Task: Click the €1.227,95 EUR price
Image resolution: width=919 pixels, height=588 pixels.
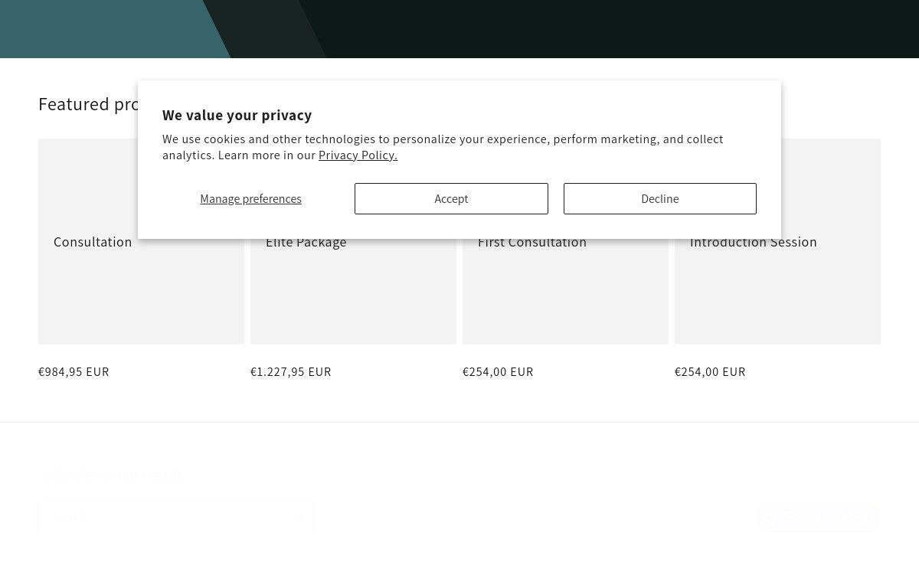Action: [x=291, y=371]
